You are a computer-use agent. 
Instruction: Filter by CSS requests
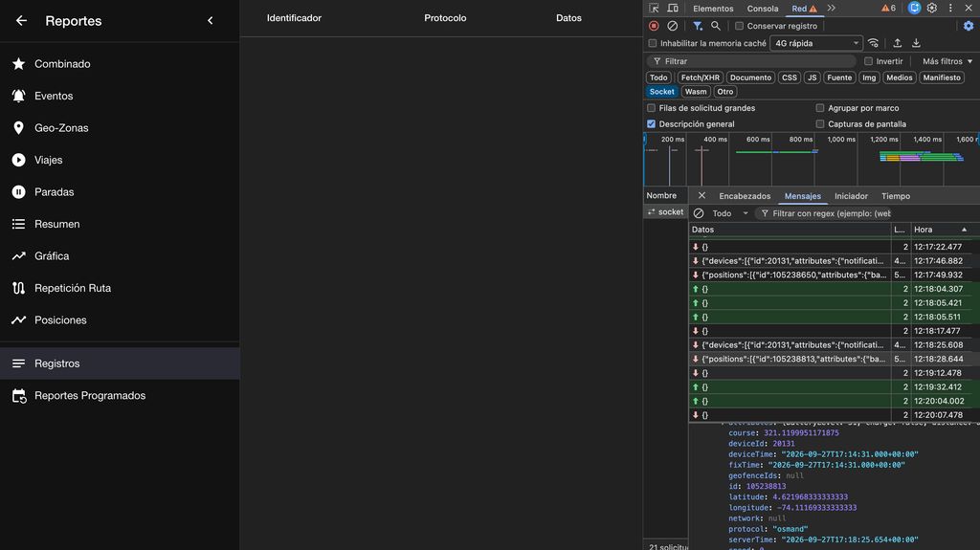pyautogui.click(x=790, y=77)
